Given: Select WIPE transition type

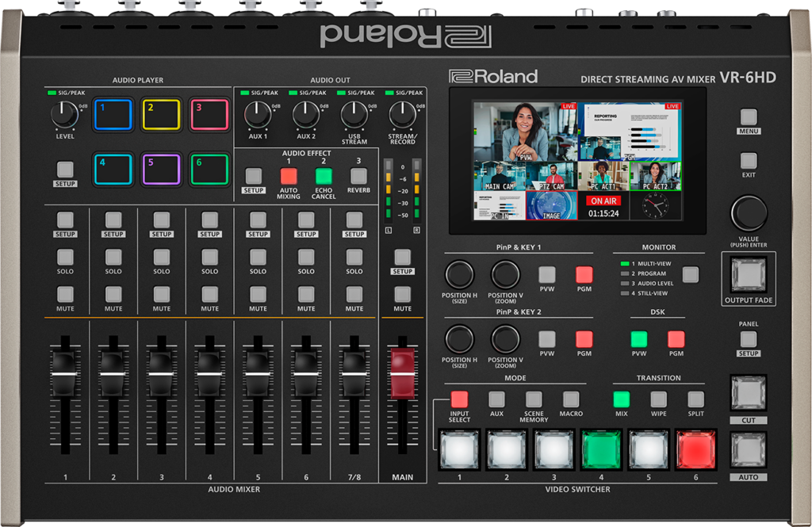Looking at the screenshot, I should tap(658, 399).
